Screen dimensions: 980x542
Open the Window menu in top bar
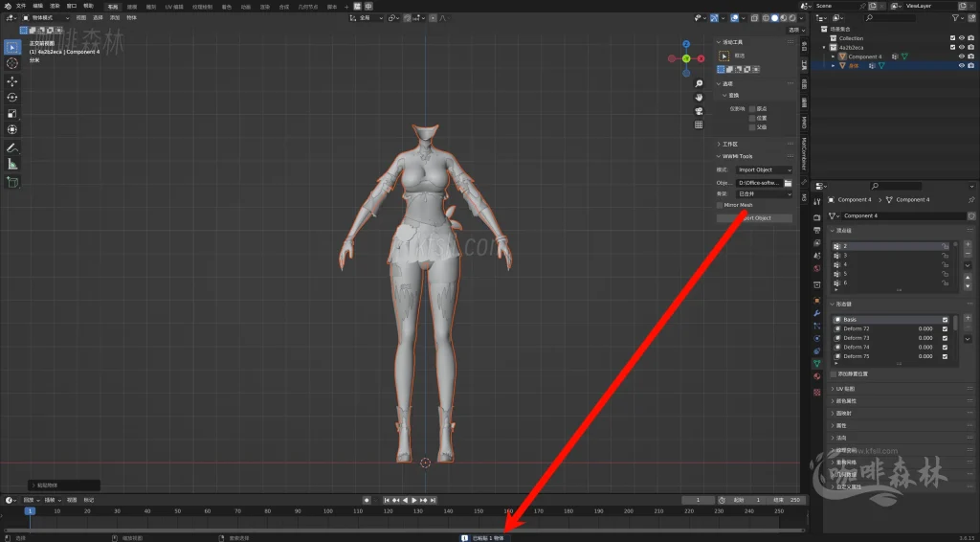(72, 6)
